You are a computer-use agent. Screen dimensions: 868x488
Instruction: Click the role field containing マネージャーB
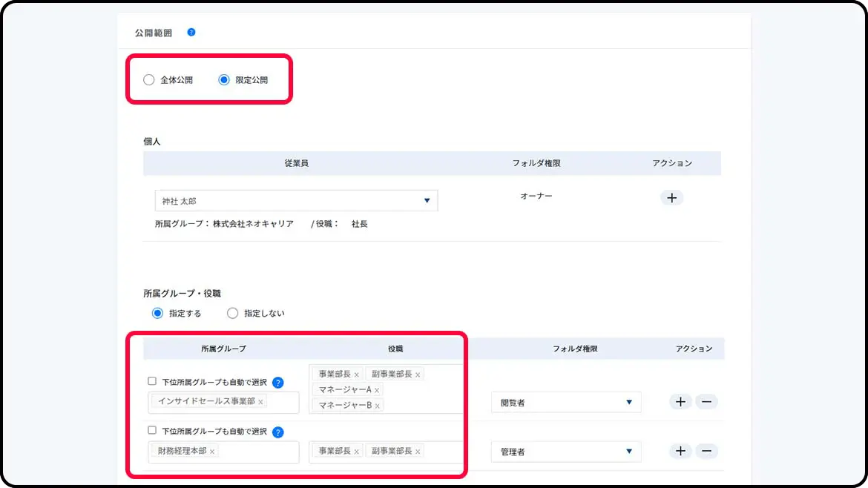pyautogui.click(x=423, y=405)
